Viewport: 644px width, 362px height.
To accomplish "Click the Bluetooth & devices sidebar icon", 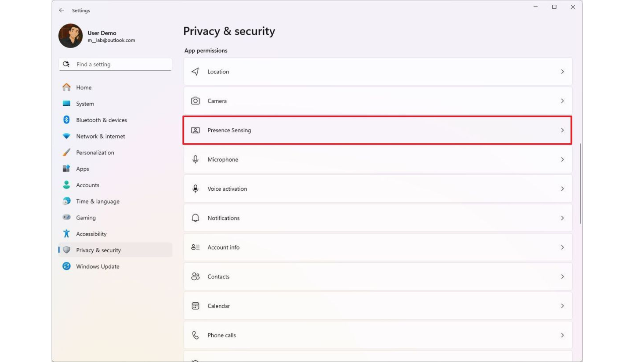I will click(x=66, y=120).
